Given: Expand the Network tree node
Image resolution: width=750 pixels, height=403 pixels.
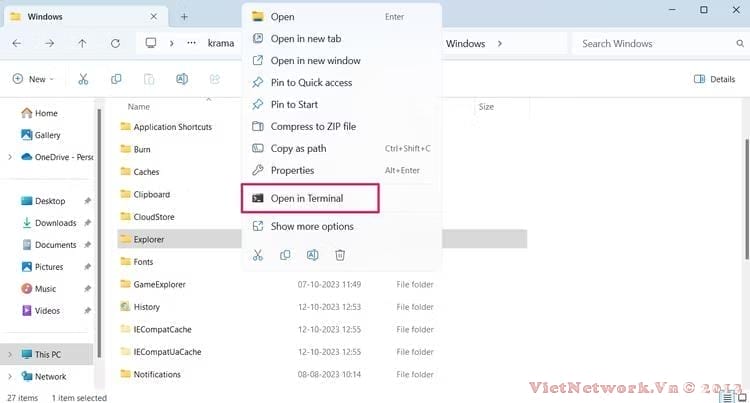Looking at the screenshot, I should [x=10, y=377].
